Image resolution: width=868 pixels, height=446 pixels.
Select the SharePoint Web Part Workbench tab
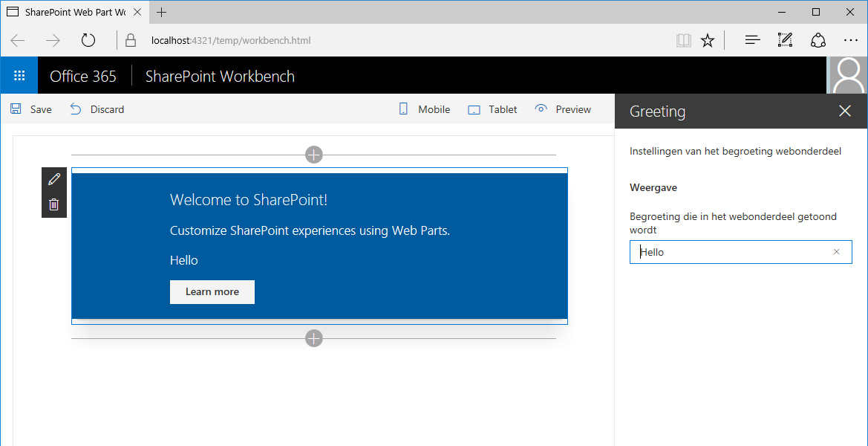(71, 12)
